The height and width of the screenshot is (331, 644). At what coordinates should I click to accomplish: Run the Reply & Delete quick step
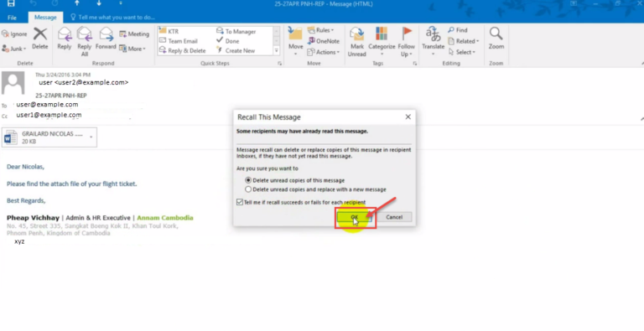click(x=182, y=50)
